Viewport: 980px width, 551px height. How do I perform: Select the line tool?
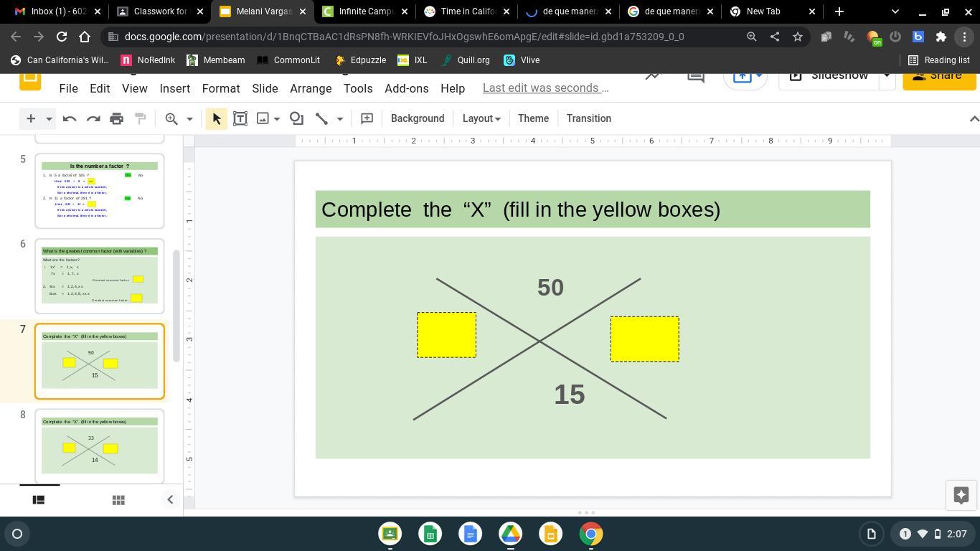(x=321, y=118)
